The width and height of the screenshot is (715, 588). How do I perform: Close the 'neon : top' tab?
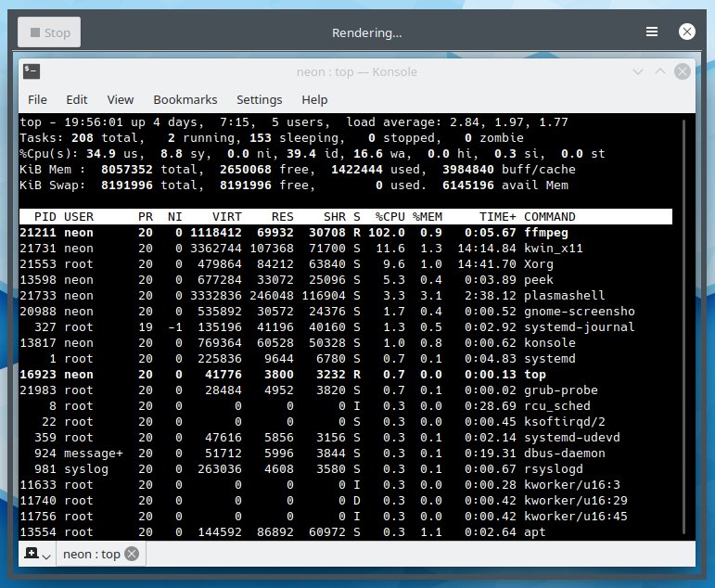coord(132,554)
